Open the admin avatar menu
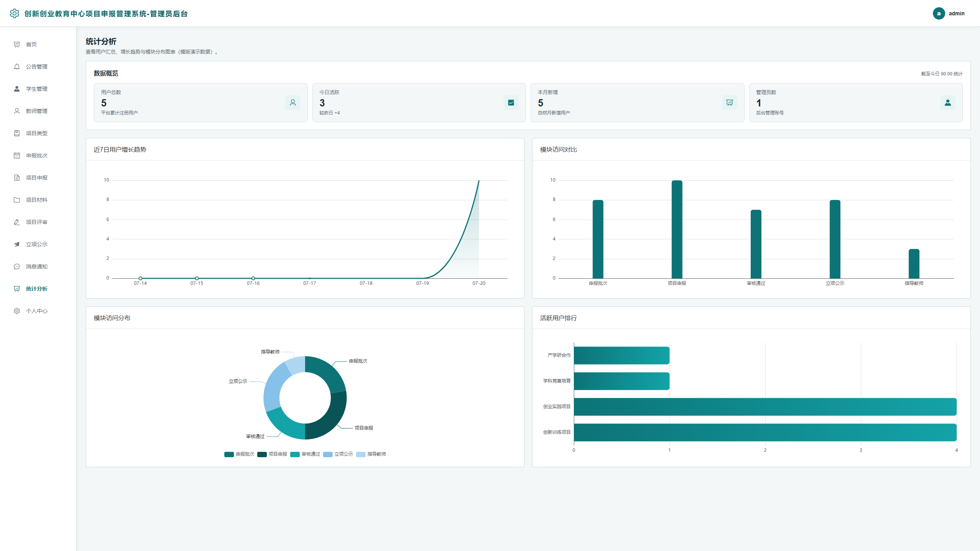Screen dimensions: 980x551 click(x=939, y=13)
